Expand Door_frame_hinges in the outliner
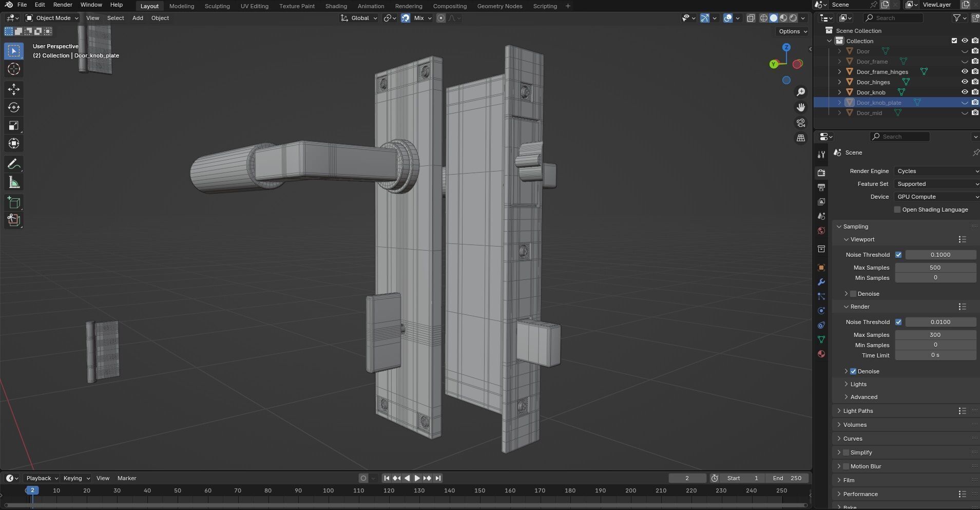The width and height of the screenshot is (980, 510). click(x=839, y=72)
